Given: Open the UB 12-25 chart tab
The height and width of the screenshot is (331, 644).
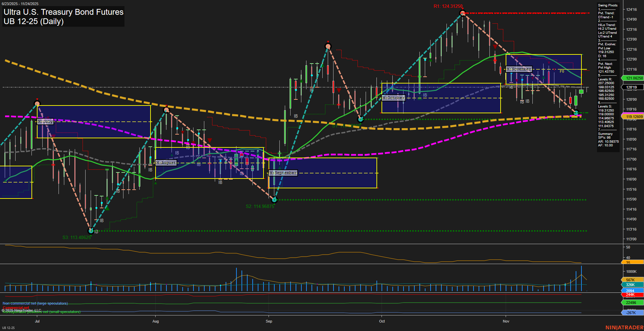Looking at the screenshot, I should click(x=8, y=328).
